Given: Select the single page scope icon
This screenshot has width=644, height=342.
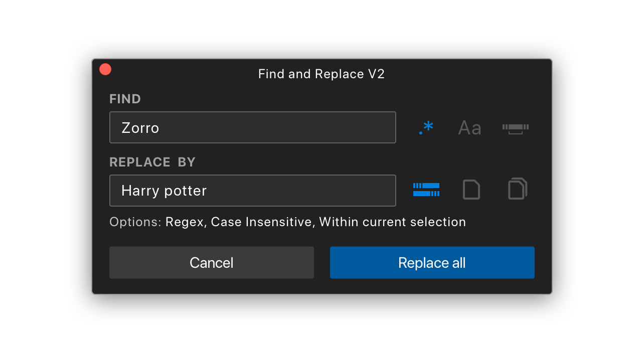Looking at the screenshot, I should coord(471,190).
